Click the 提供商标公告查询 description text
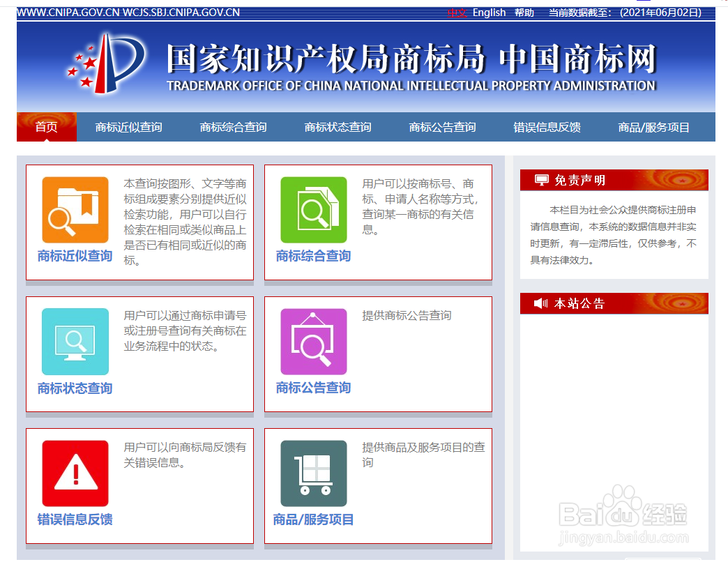Screen dimensions: 728x562 [x=407, y=316]
